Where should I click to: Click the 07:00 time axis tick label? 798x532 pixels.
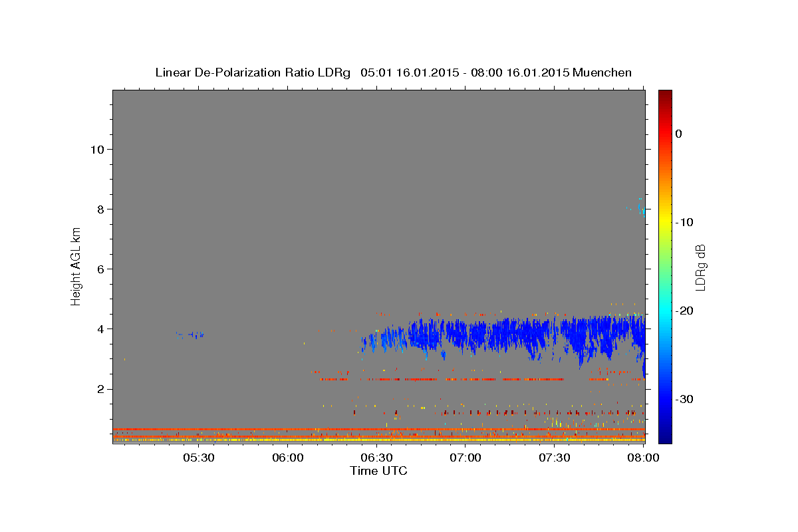click(465, 458)
